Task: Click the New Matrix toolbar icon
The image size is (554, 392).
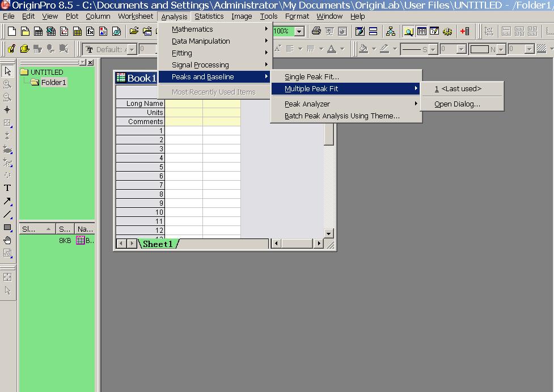Action: click(77, 31)
